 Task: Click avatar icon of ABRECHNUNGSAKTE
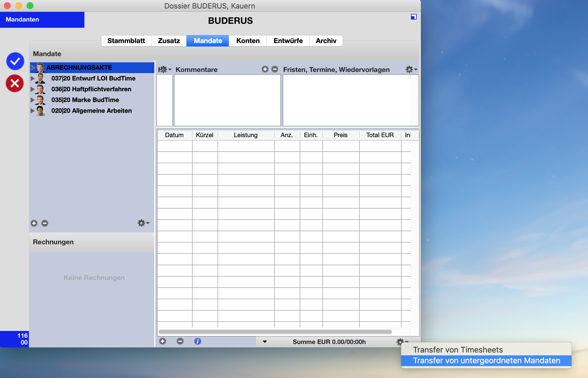[x=40, y=68]
